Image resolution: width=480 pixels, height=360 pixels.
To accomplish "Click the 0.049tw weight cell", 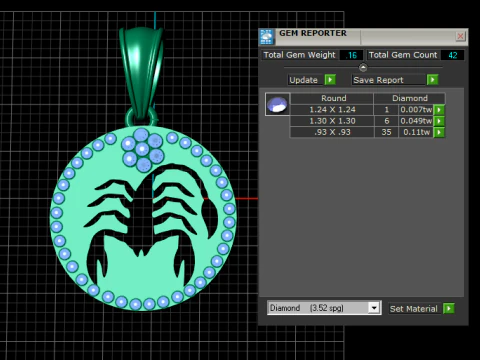I will (416, 121).
